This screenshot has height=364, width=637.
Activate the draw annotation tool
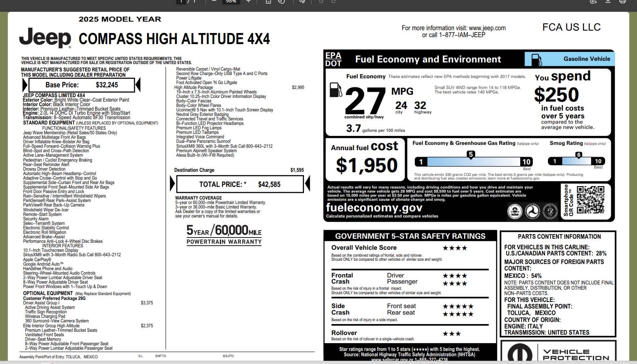pos(302,1)
